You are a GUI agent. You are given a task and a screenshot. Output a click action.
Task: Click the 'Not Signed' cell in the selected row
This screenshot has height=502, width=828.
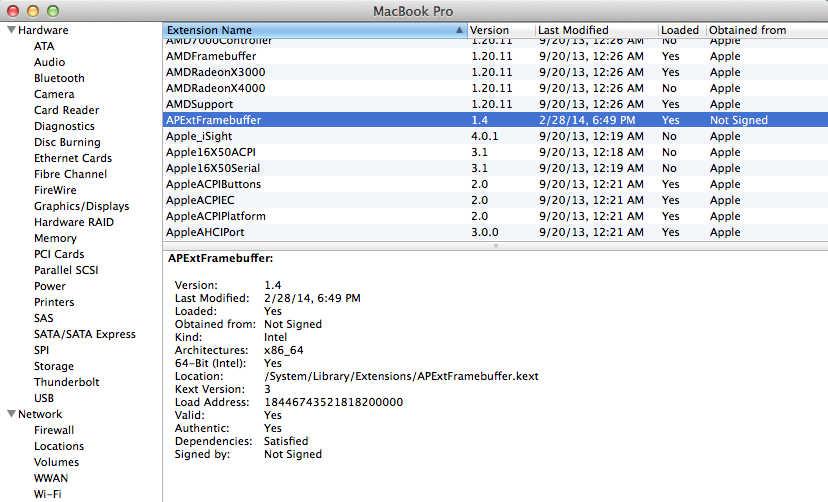739,120
